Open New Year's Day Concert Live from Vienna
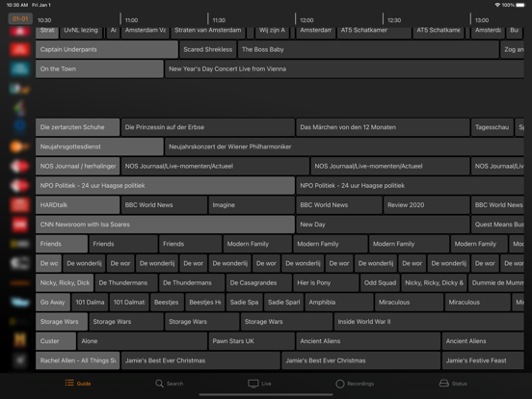 tap(344, 68)
